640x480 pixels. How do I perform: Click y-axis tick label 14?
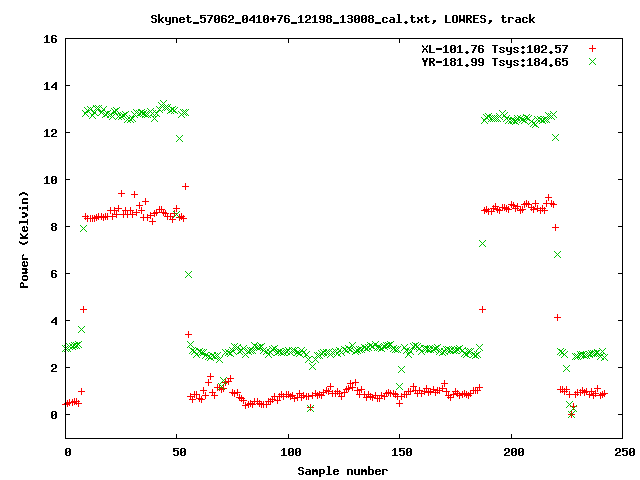pyautogui.click(x=50, y=86)
